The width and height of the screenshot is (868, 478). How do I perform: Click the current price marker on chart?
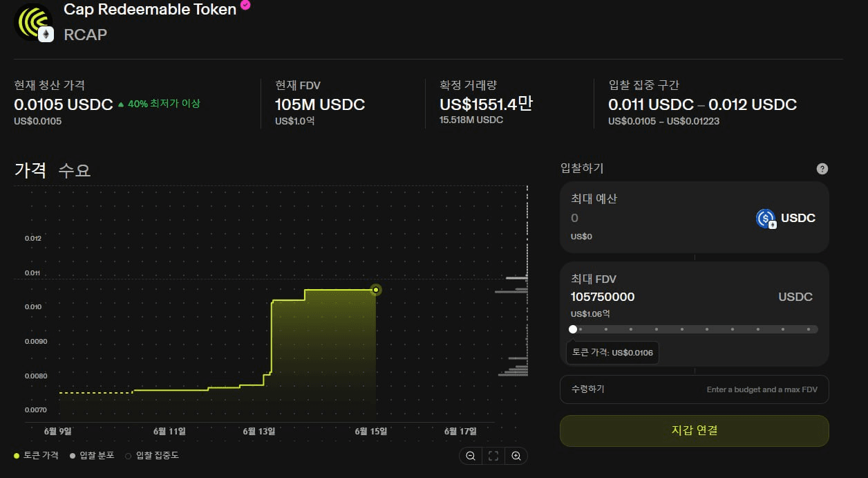[375, 290]
